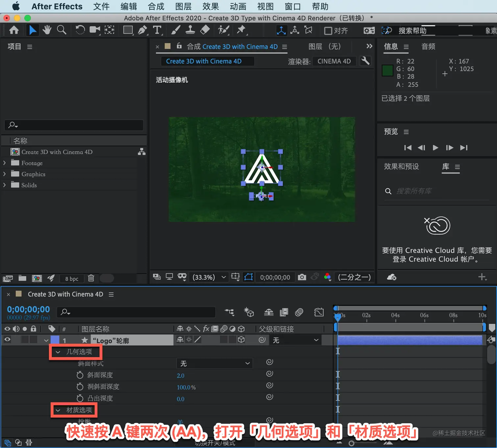This screenshot has width=497, height=448.
Task: Pick the Brush tool
Action: tap(176, 30)
